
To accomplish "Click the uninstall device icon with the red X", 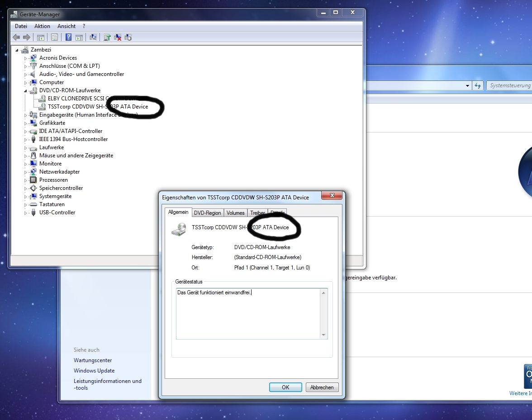I will pyautogui.click(x=118, y=37).
